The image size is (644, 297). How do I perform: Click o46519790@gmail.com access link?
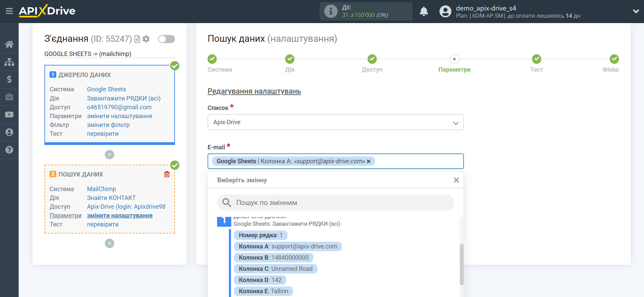(x=119, y=107)
